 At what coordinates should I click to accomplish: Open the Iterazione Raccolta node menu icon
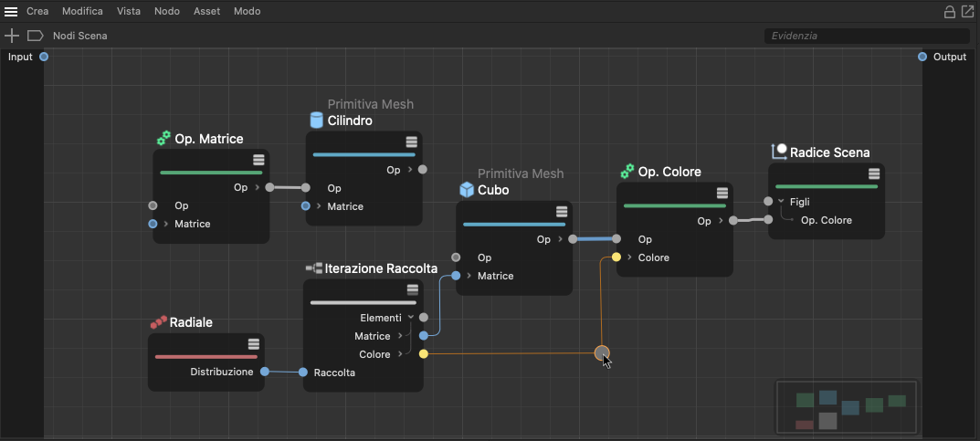[413, 289]
